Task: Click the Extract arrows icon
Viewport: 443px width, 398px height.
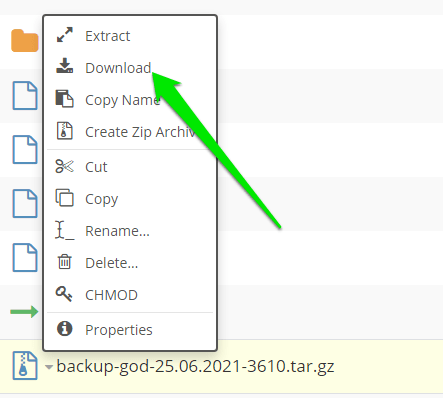Action: point(65,35)
